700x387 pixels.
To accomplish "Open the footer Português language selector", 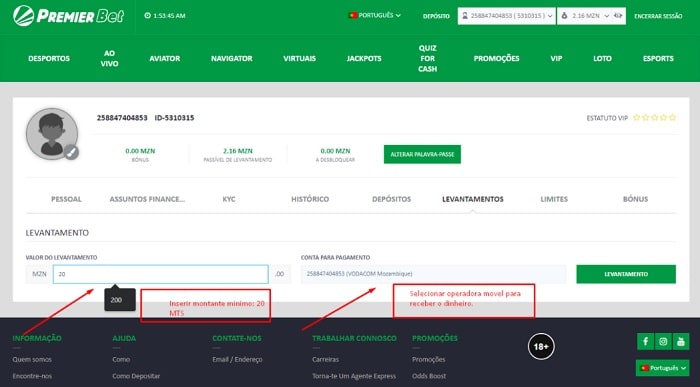I will click(x=662, y=368).
